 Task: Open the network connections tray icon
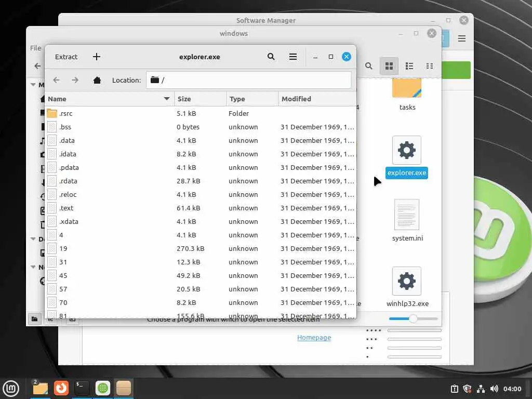pyautogui.click(x=481, y=389)
